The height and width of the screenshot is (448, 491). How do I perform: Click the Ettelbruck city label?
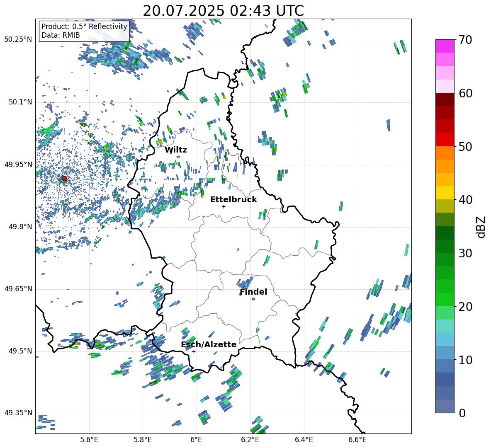[233, 200]
